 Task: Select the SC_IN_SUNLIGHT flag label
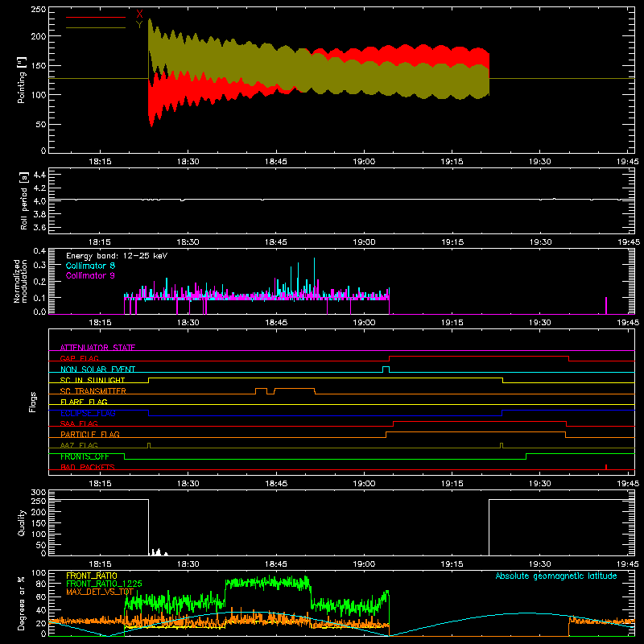pos(93,380)
